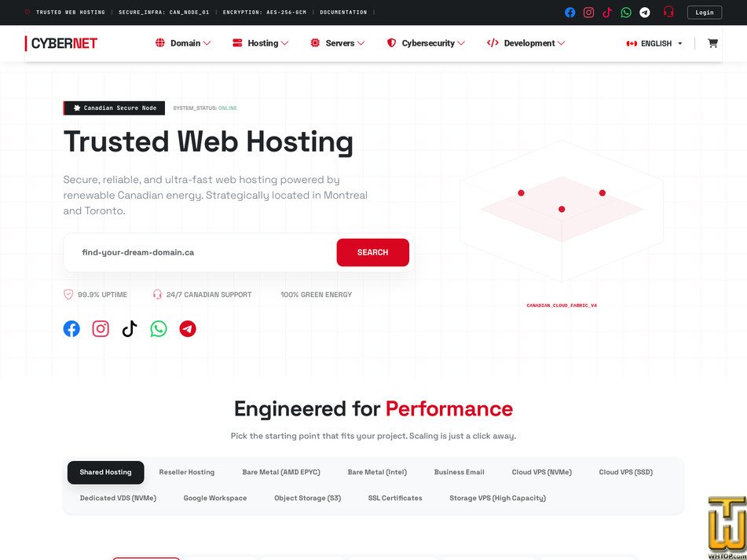Screen dimensions: 747x560
Task: Switch to Cloud VPS (NVMe) tab
Action: point(542,472)
